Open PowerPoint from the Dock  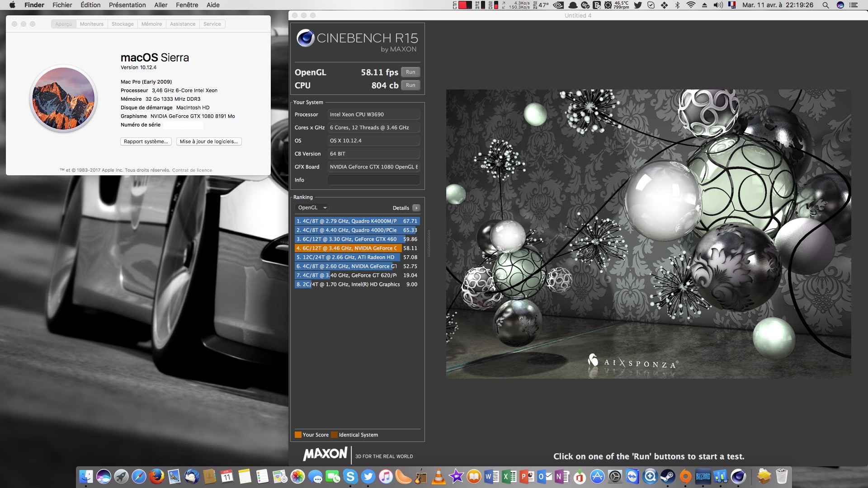point(527,476)
